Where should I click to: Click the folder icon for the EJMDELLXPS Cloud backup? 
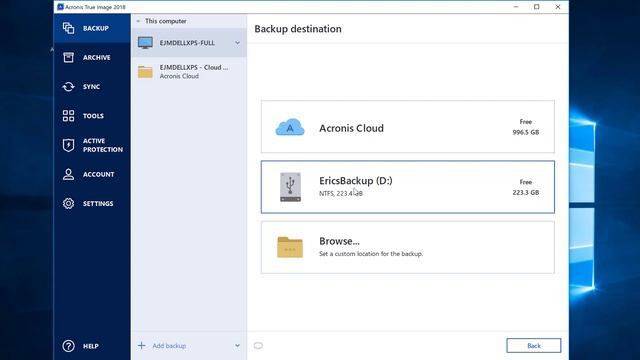click(145, 72)
